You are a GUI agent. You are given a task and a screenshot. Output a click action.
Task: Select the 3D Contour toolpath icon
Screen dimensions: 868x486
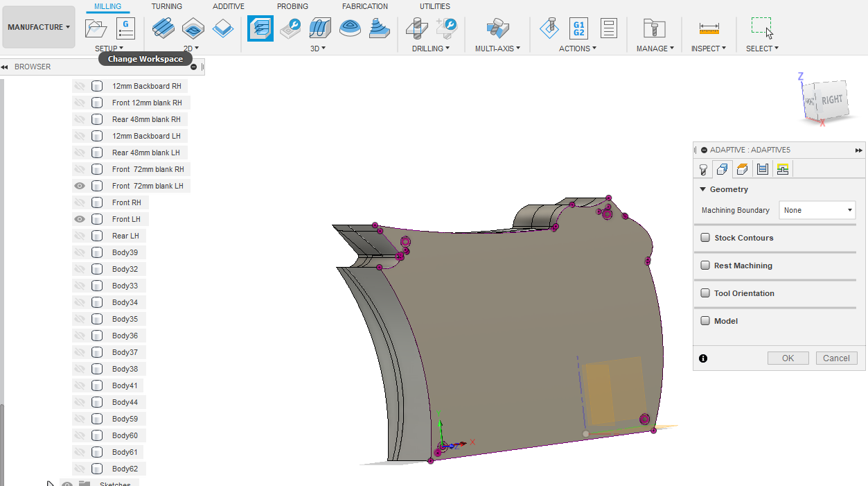coord(350,28)
